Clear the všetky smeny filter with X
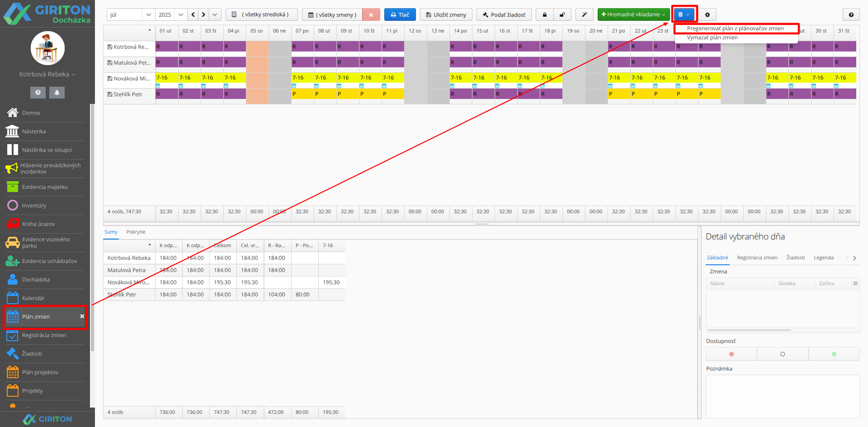This screenshot has height=427, width=868. [371, 14]
